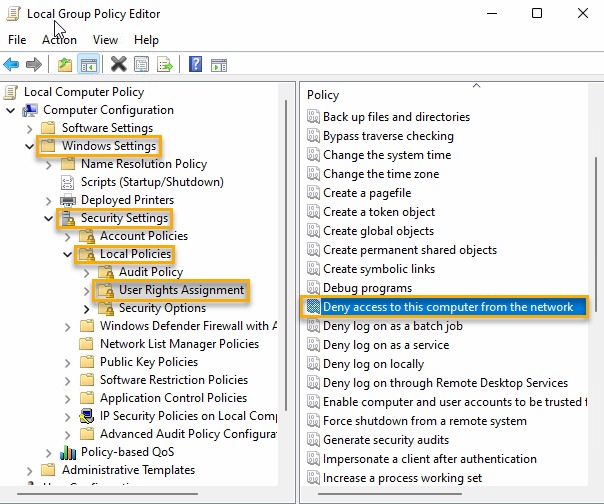
Task: Click the Export List toolbar icon
Action: [165, 64]
